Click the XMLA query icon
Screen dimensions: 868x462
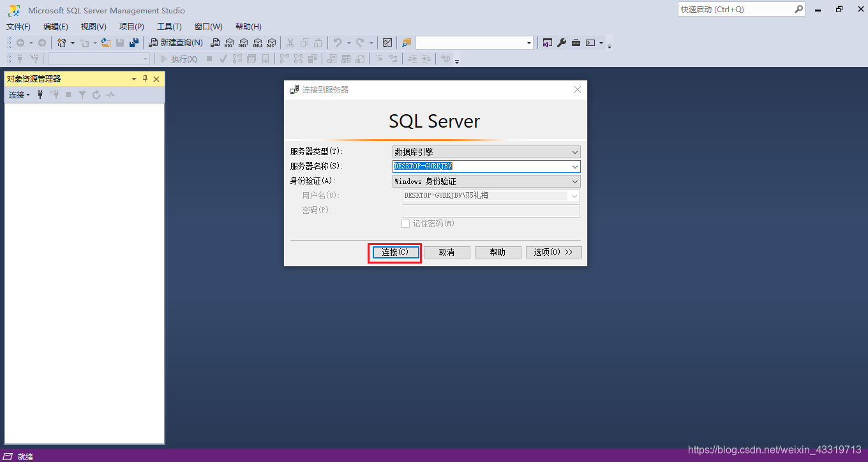(x=257, y=43)
